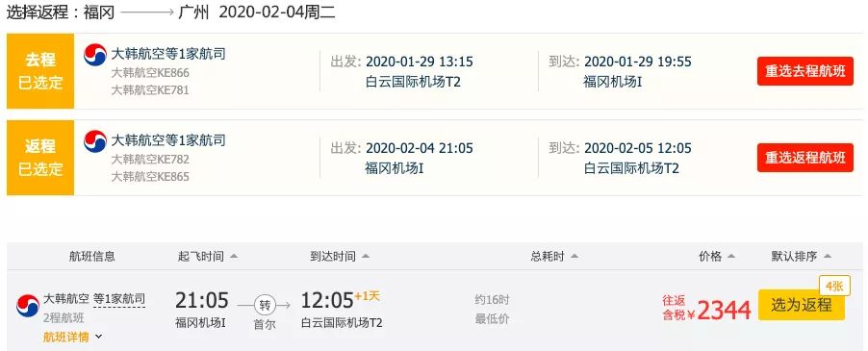The width and height of the screenshot is (868, 351).
Task: Click 返程已选定 orange tab
Action: tap(40, 158)
